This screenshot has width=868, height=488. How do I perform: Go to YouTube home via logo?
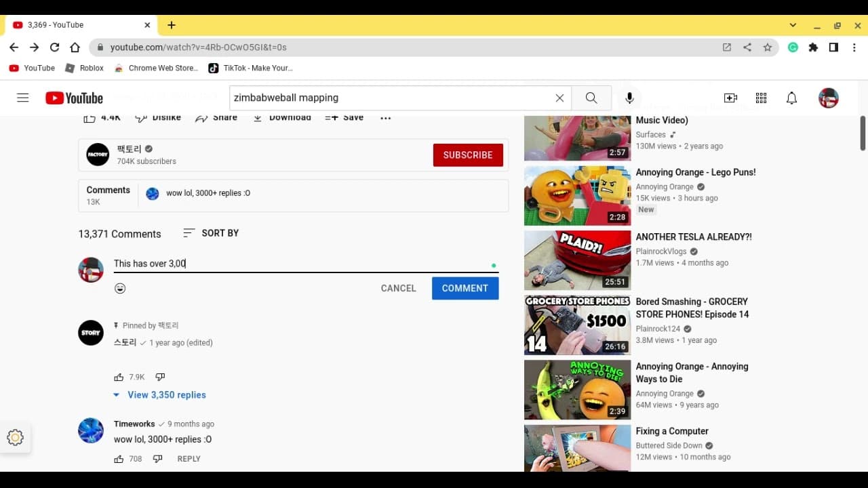point(74,98)
